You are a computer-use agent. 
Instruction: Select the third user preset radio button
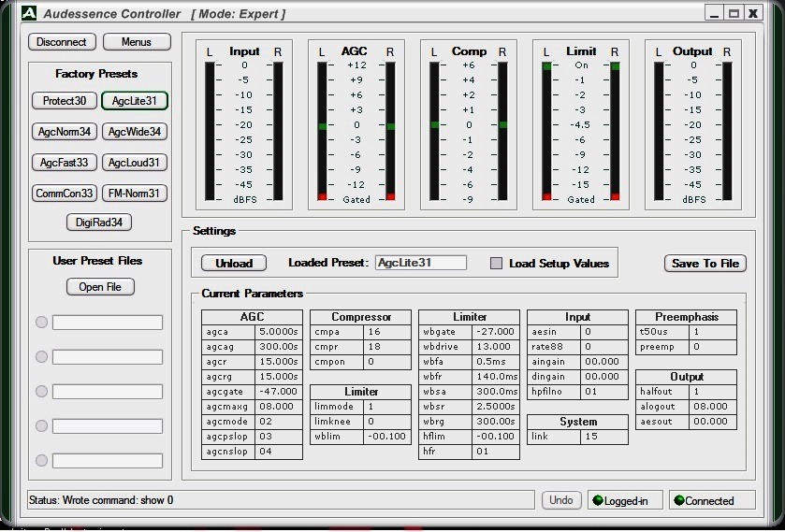tap(41, 392)
